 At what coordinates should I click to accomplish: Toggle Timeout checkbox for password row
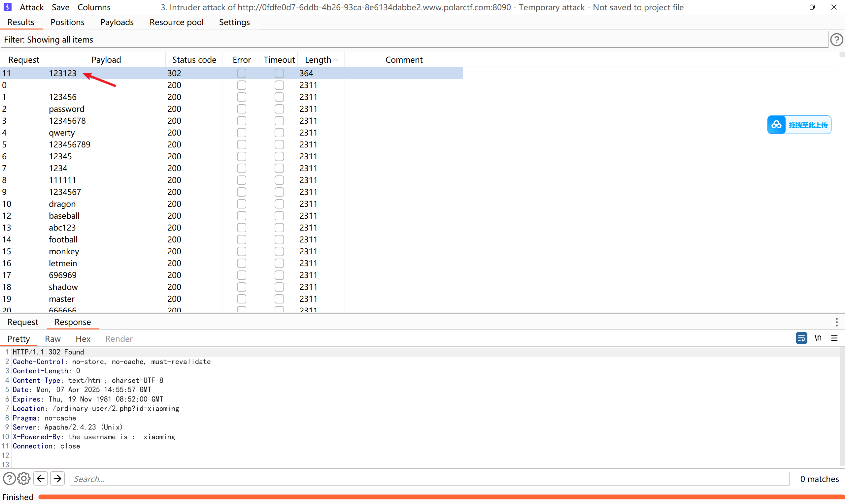(x=279, y=109)
